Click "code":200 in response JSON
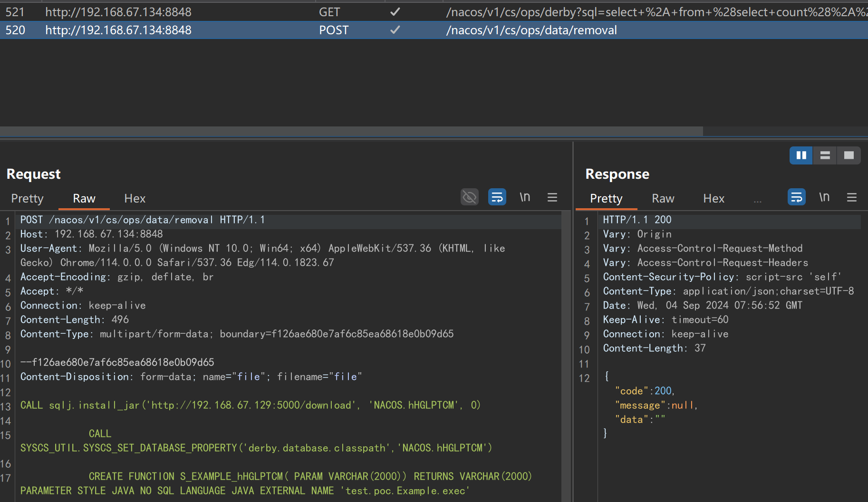868x502 pixels. click(x=645, y=391)
